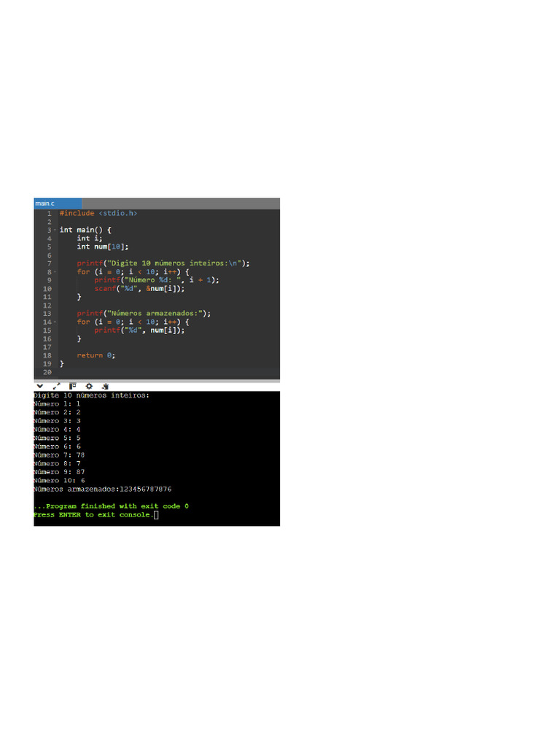This screenshot has height=747, width=560.
Task: Click 'Número 1: 1' console output line
Action: [57, 404]
